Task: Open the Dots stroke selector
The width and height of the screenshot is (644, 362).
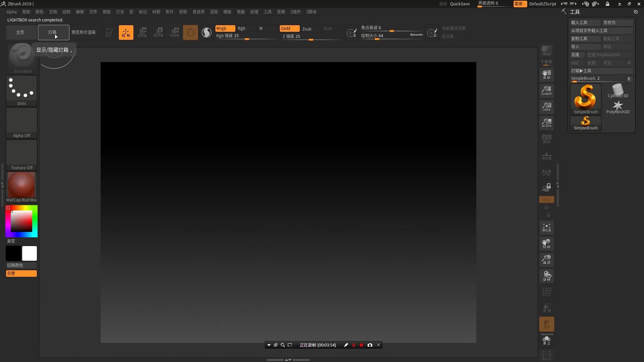Action: (21, 90)
